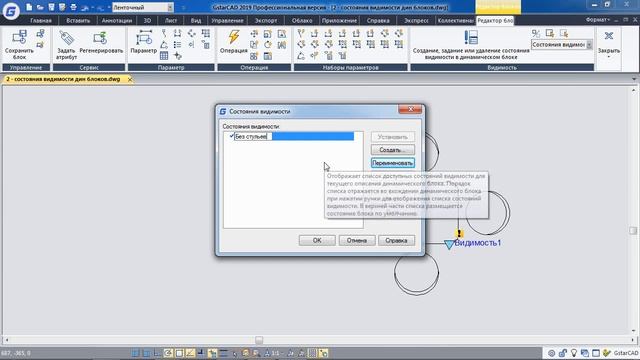
Task: Click the Сохранить блок icon
Action: pos(19,38)
